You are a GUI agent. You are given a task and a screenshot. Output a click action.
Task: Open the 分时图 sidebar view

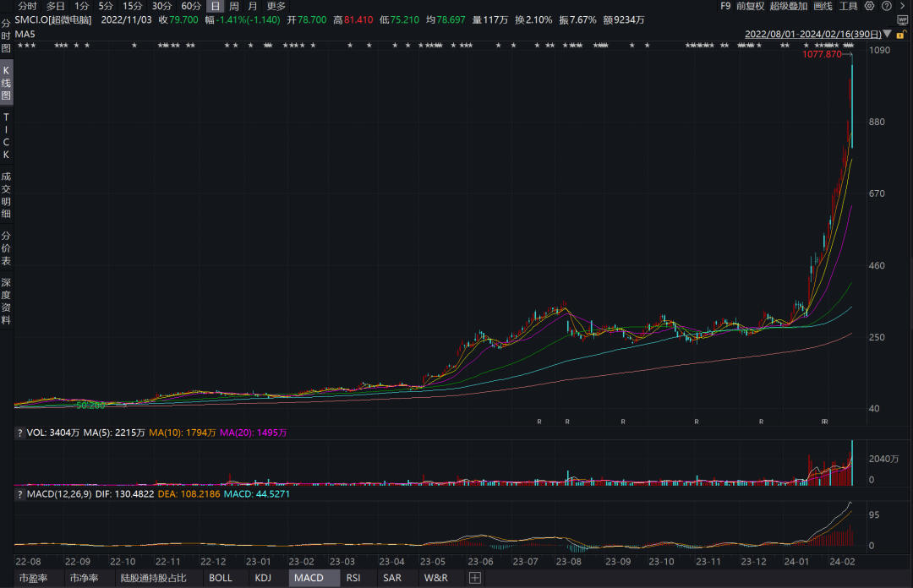[6, 35]
